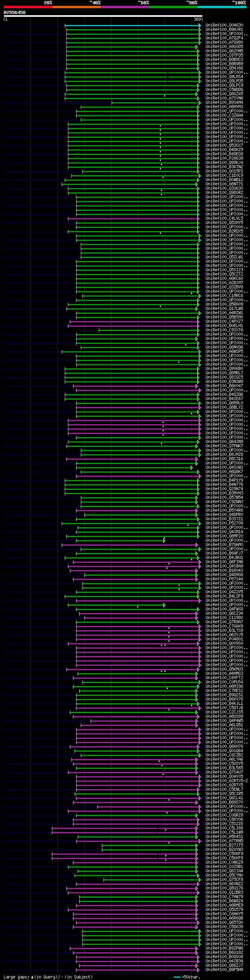Open hit UniRef100_A7Q2F4
250x980 pixels.
click(x=224, y=38)
